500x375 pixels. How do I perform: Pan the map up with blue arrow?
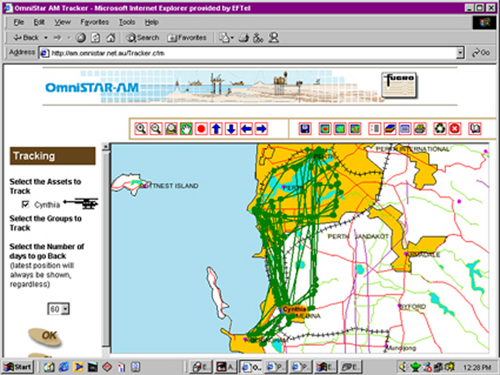(216, 129)
